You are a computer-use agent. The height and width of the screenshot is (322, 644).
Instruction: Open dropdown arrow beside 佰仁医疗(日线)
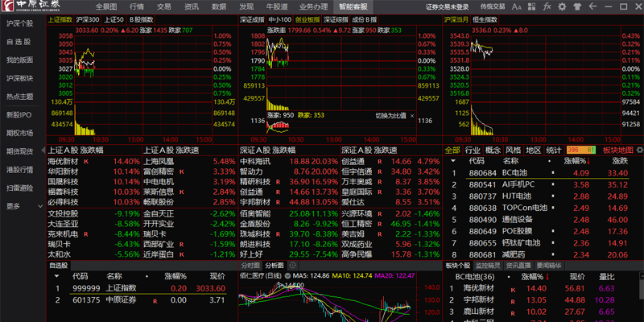[287, 275]
